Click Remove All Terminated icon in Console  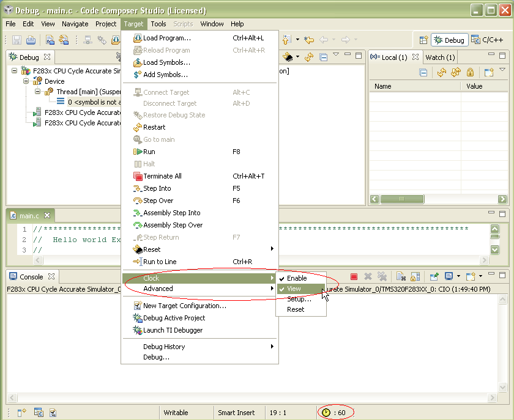[382, 277]
